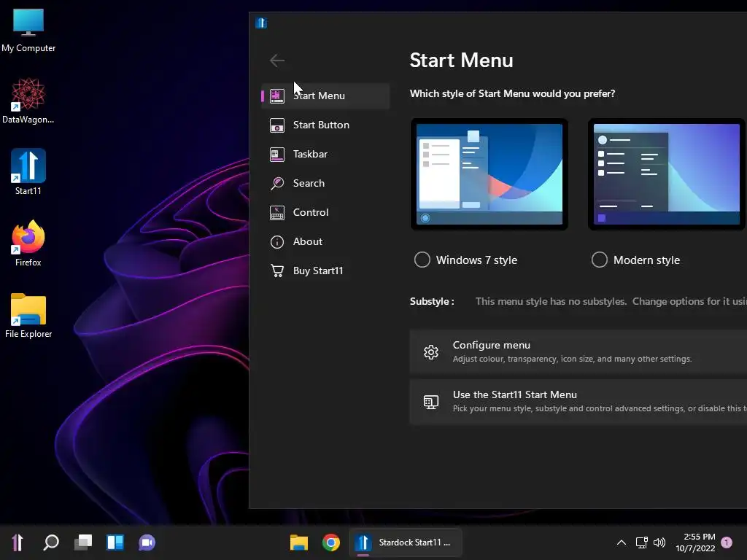Select the File Explorer desktop shortcut
The image size is (747, 560).
click(x=28, y=315)
